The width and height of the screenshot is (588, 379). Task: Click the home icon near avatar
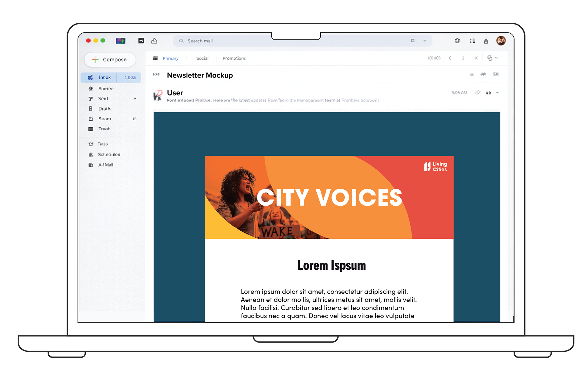[486, 41]
